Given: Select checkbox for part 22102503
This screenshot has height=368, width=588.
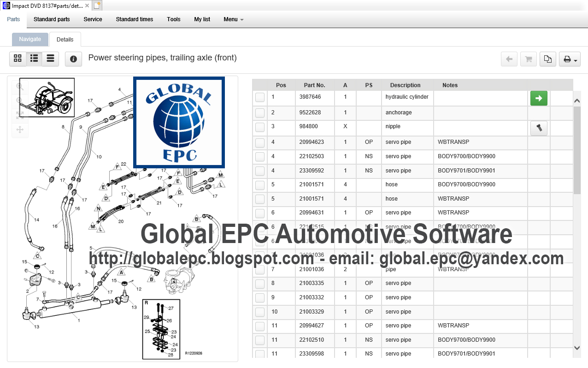Looking at the screenshot, I should coord(260,157).
